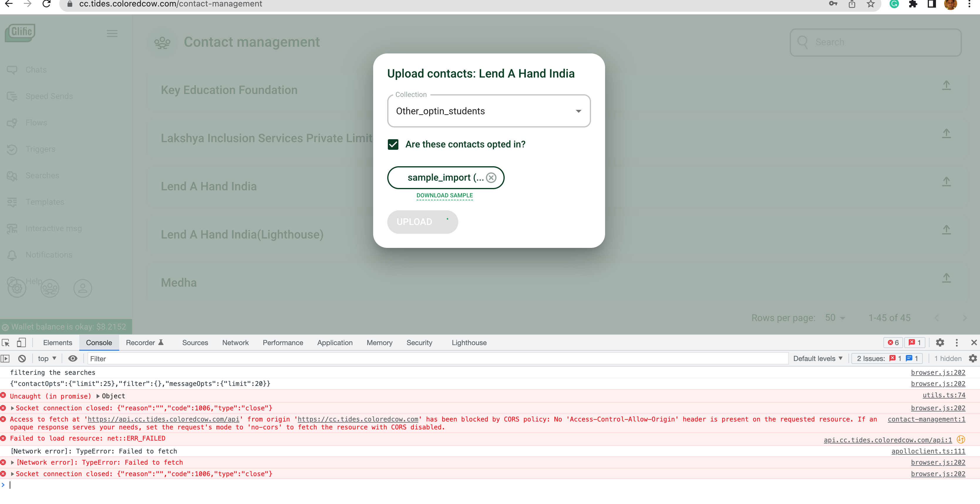Toggle live expression eye icon

pos(73,358)
